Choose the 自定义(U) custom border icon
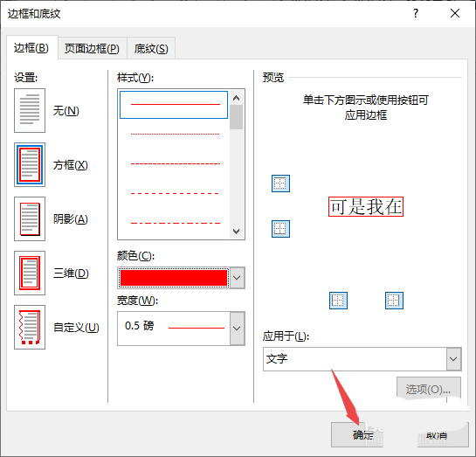The image size is (476, 457). [x=30, y=327]
